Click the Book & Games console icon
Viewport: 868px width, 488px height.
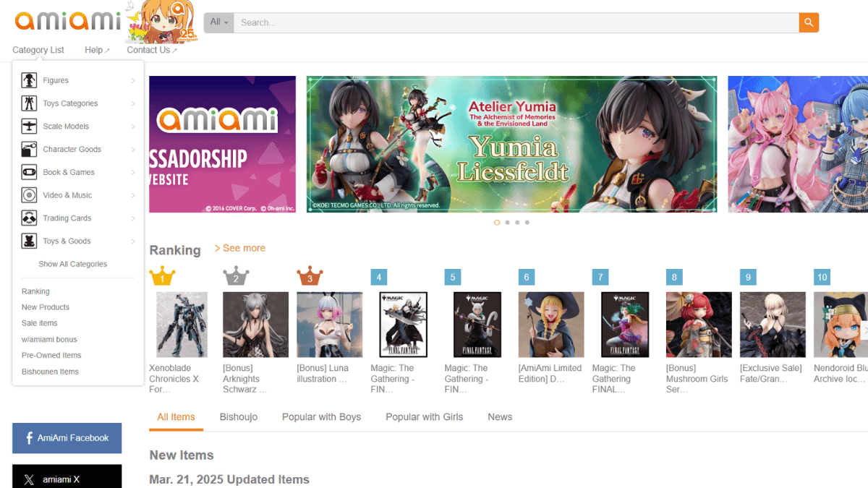pos(29,172)
